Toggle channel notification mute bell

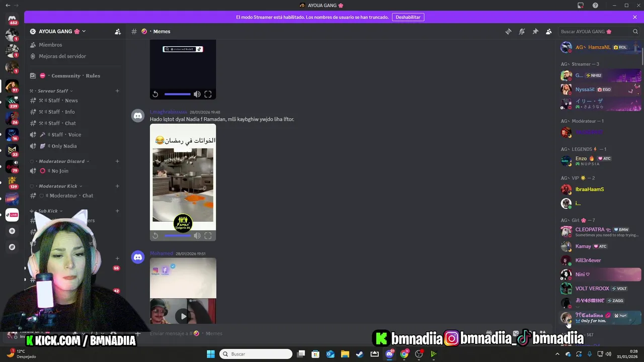point(522,31)
